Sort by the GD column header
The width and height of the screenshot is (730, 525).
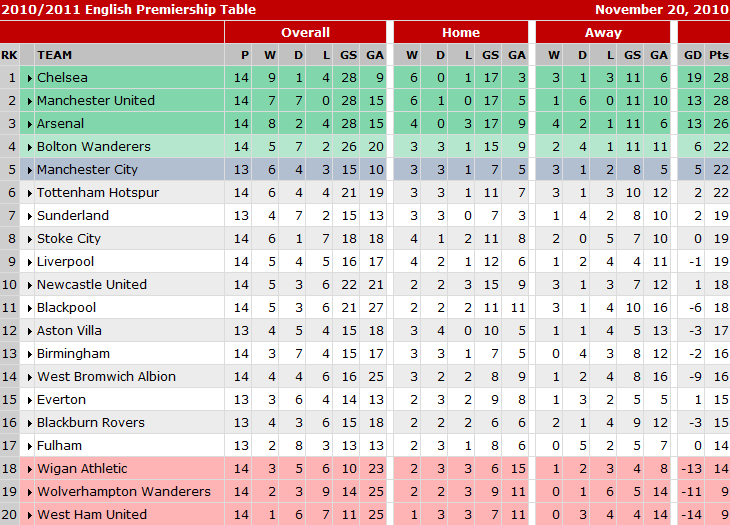coord(692,55)
